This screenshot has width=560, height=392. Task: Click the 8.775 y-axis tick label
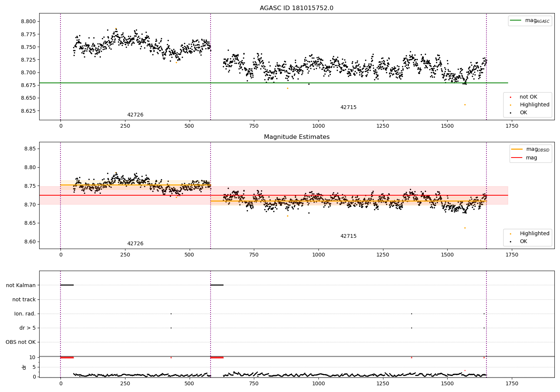(x=28, y=35)
